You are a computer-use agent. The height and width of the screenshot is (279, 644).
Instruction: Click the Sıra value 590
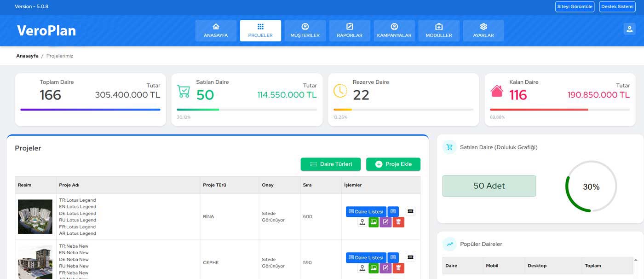tap(307, 262)
